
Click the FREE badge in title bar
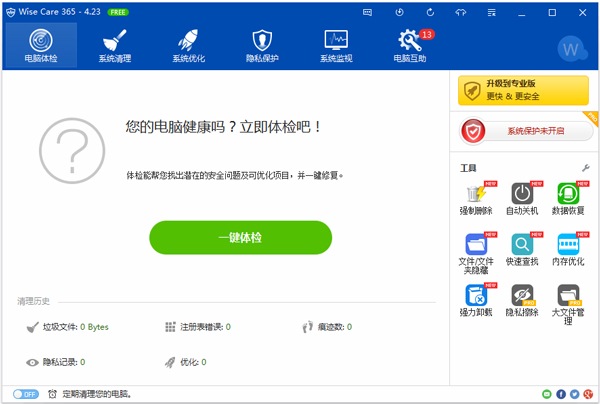click(118, 12)
